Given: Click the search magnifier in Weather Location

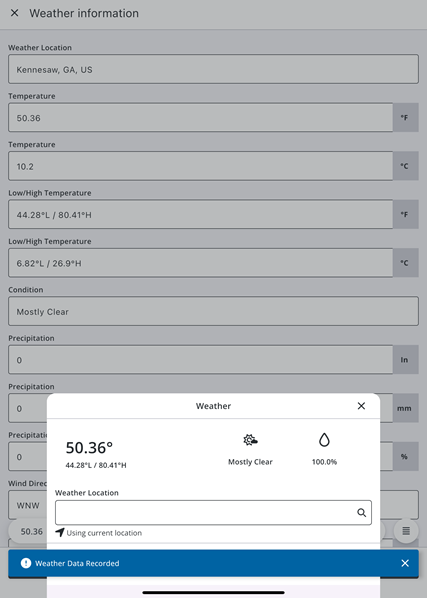Looking at the screenshot, I should click(x=361, y=513).
